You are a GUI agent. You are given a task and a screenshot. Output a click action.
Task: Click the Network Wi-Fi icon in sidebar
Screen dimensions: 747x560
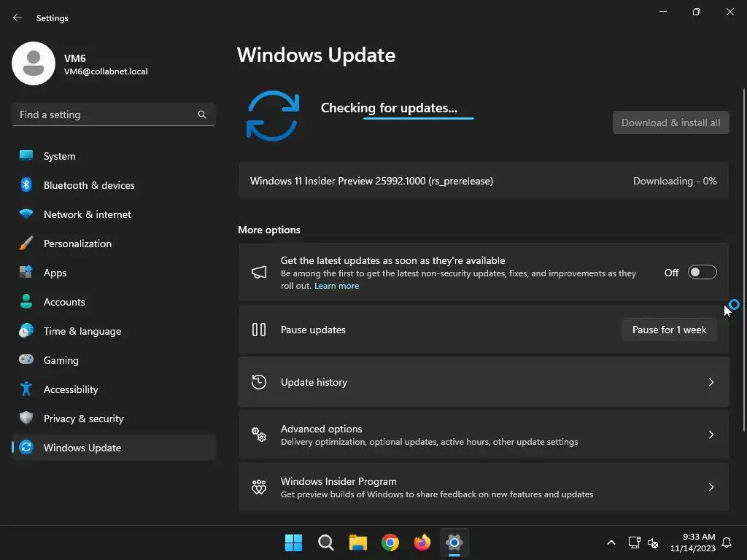[26, 214]
